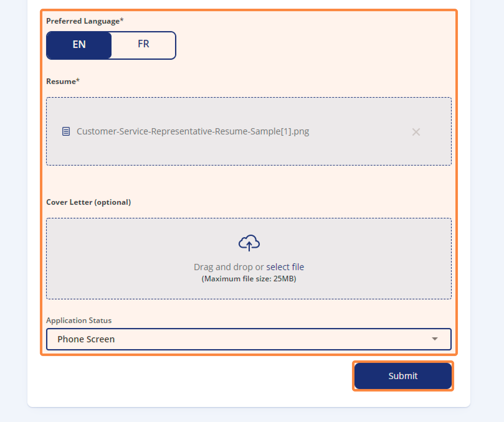Image resolution: width=504 pixels, height=422 pixels.
Task: Click the cloud upload icon
Action: (x=249, y=243)
